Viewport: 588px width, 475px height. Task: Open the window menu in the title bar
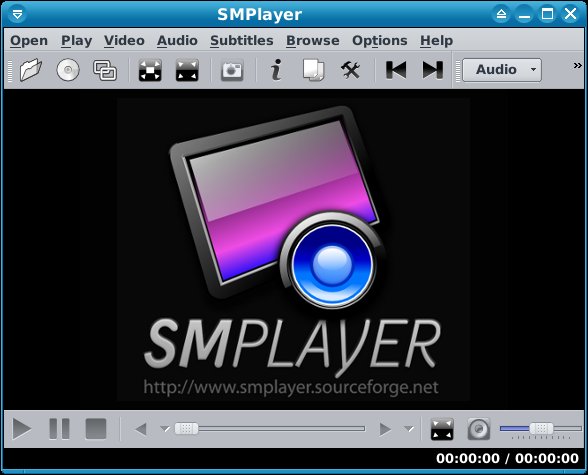(x=17, y=14)
